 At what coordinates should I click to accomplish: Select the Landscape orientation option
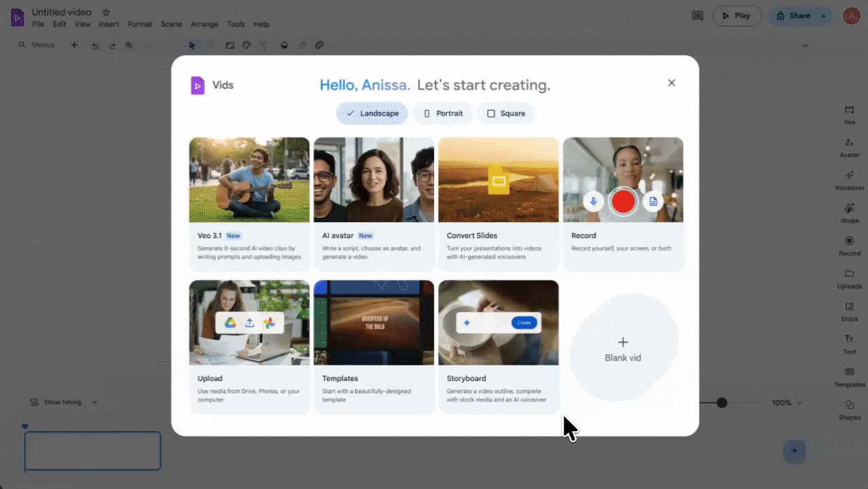372,113
